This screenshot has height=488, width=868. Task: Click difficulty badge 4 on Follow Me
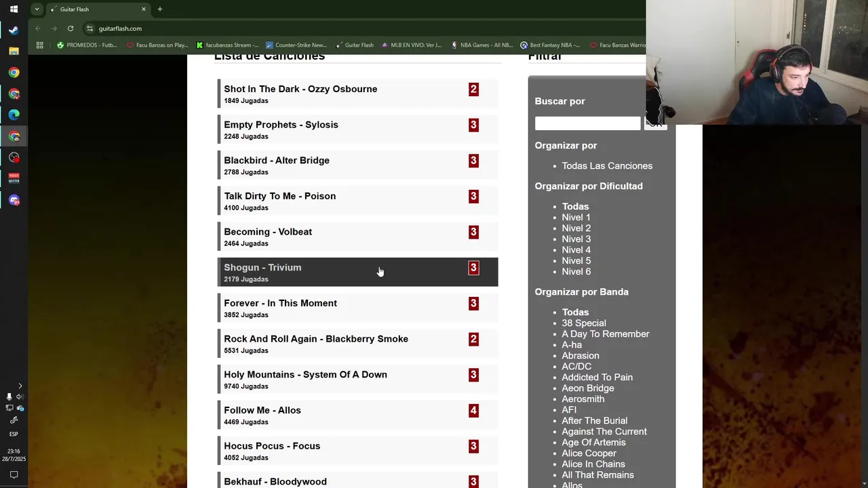(x=473, y=410)
